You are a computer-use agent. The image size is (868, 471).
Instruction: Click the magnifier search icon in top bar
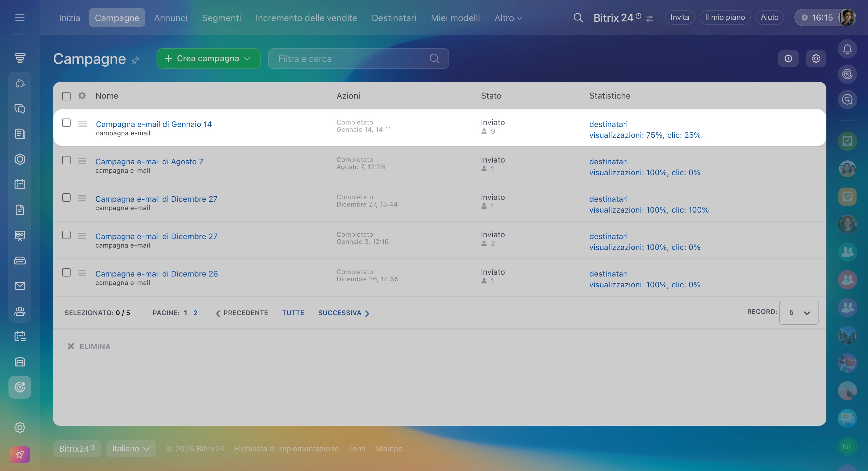578,17
